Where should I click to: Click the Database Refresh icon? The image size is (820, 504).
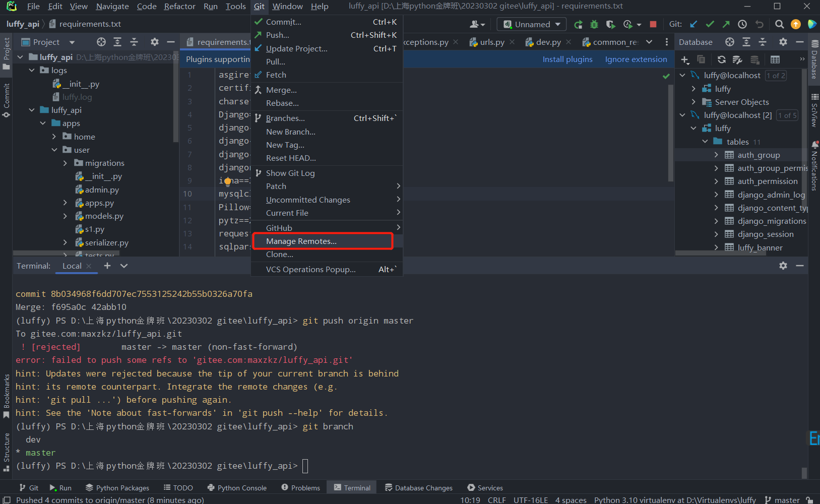pos(722,59)
